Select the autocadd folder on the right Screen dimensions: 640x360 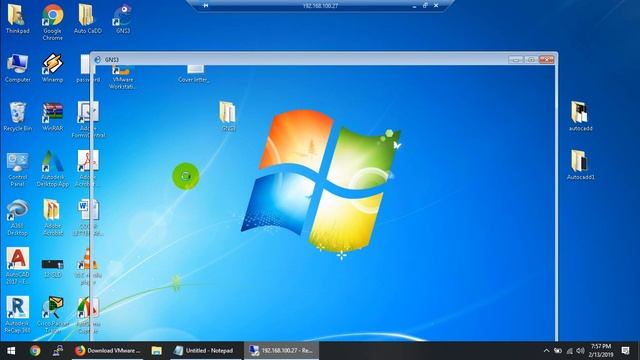click(x=580, y=116)
